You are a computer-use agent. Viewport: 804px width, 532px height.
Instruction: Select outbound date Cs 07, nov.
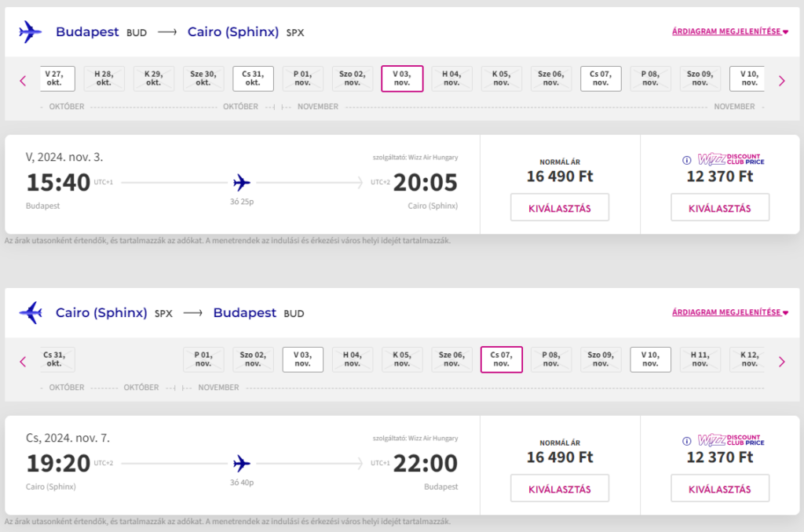(601, 78)
